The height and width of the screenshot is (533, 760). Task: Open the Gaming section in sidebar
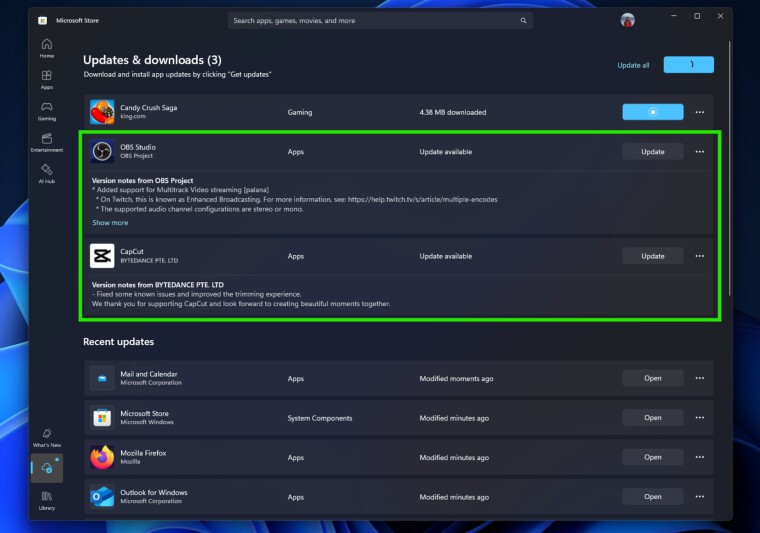click(47, 111)
